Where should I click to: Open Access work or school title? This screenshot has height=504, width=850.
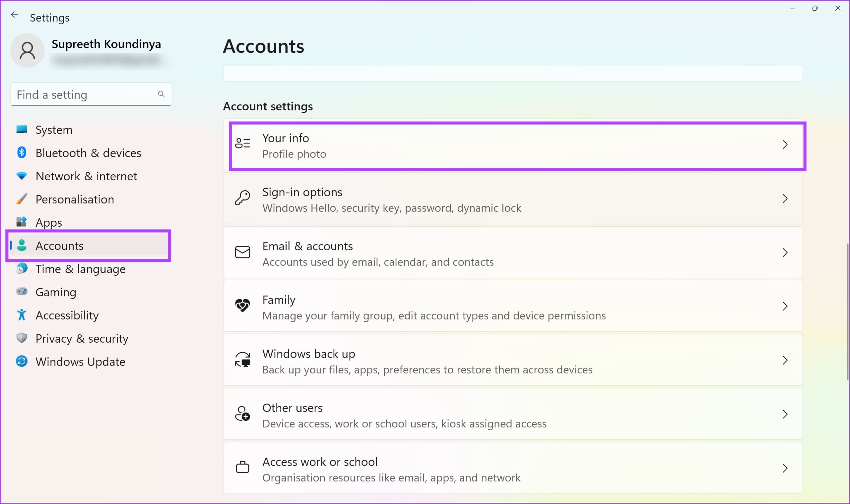[320, 462]
